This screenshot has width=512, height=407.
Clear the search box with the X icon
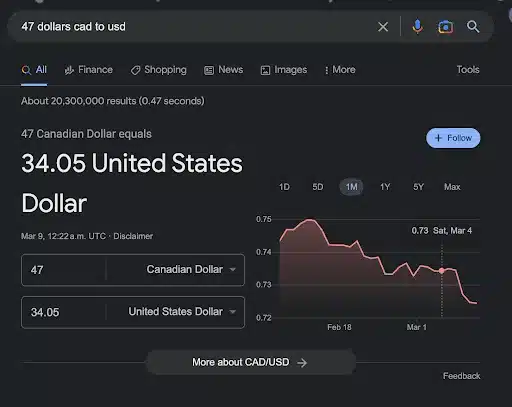pos(383,27)
